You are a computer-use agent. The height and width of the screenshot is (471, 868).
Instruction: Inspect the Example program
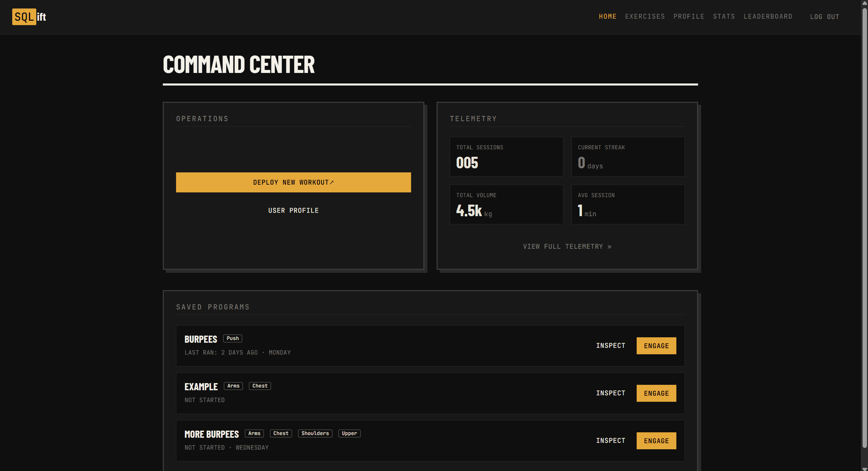[x=611, y=393]
